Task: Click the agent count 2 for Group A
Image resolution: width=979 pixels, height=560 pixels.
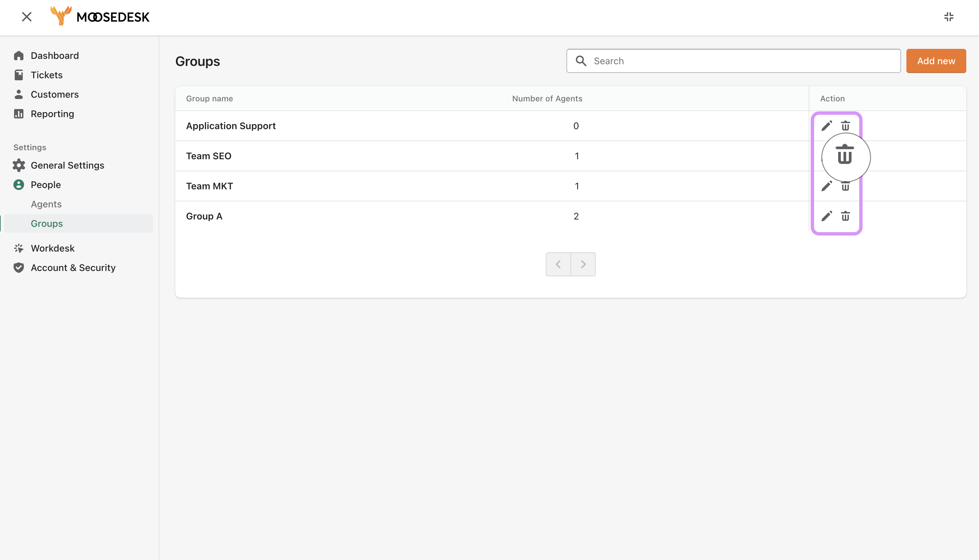Action: [576, 216]
